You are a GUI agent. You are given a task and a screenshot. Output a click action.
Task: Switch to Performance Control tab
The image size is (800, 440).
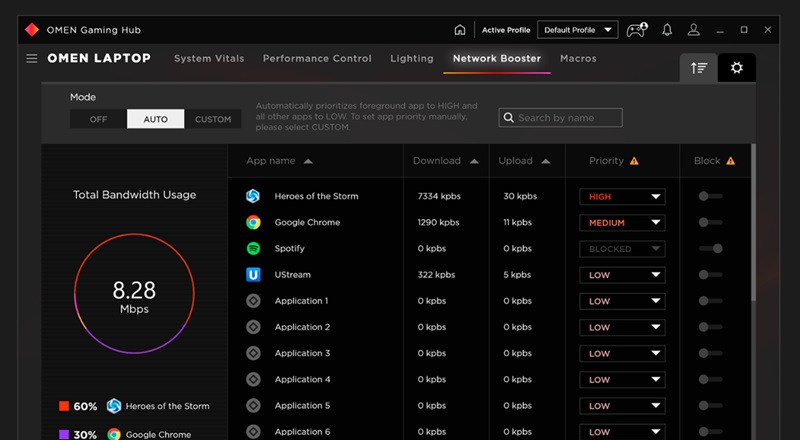[x=317, y=59]
